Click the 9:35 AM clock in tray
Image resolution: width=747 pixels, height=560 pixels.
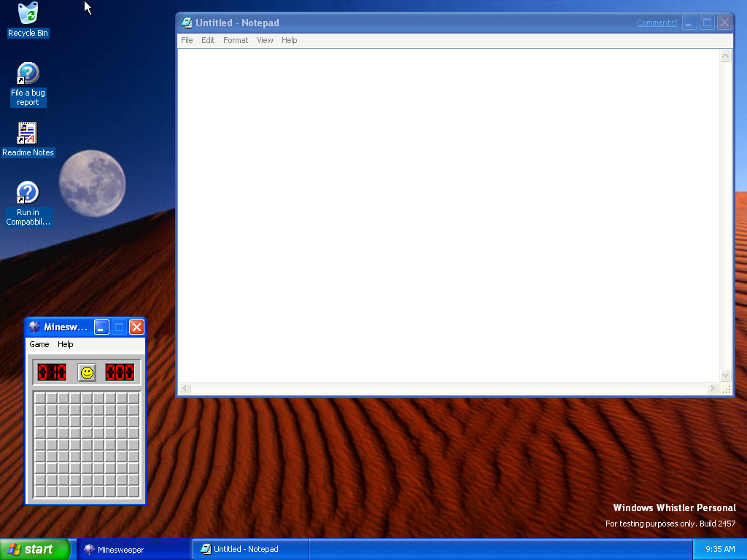pyautogui.click(x=720, y=549)
